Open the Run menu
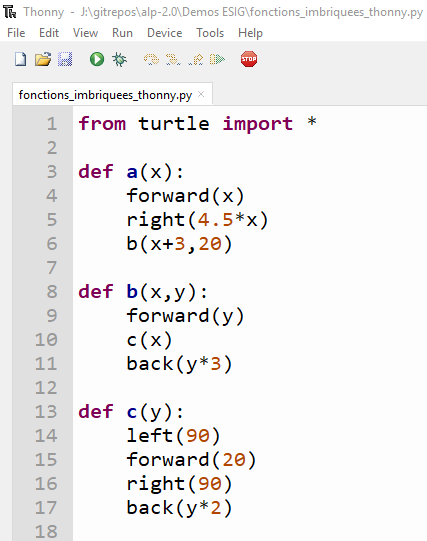 [122, 33]
